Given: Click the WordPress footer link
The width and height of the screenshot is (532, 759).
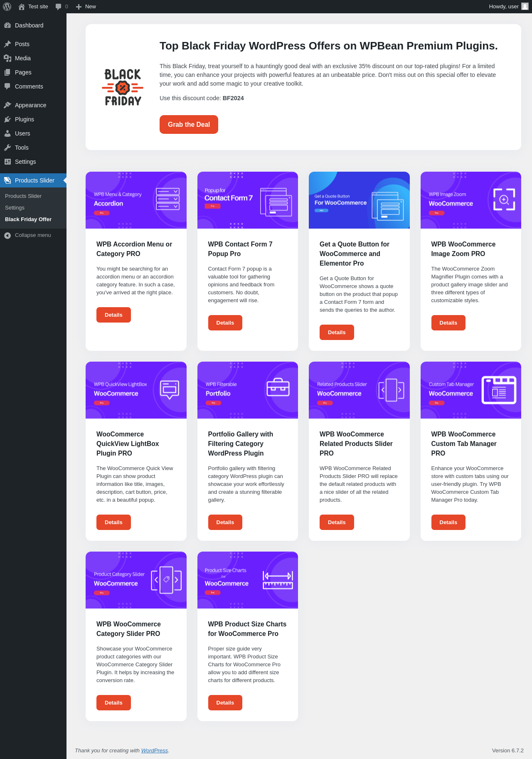Looking at the screenshot, I should pos(155,751).
